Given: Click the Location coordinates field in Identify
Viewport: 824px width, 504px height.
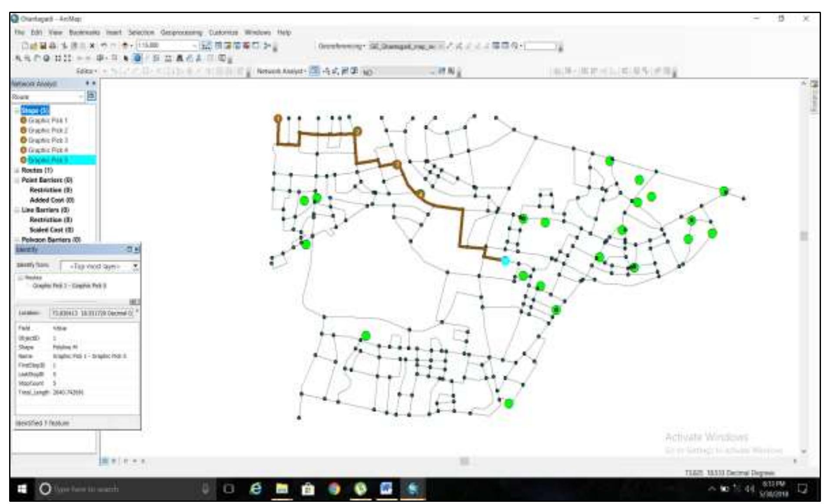Looking at the screenshot, I should (93, 313).
